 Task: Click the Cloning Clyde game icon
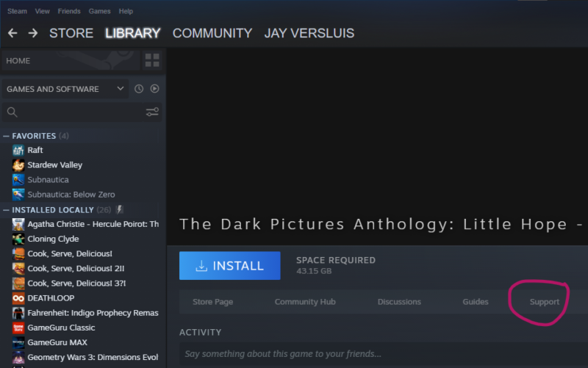coord(18,239)
